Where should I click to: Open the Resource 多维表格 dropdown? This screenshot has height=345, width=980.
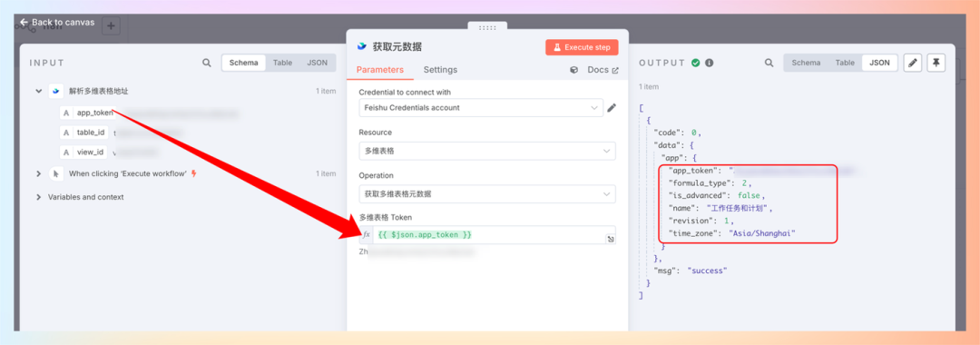(487, 151)
